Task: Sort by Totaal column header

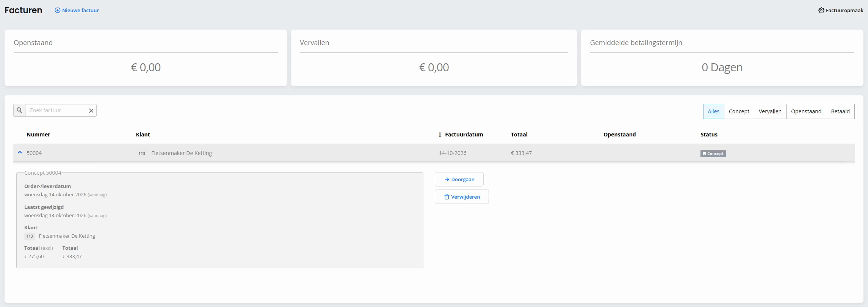Action: [x=519, y=135]
